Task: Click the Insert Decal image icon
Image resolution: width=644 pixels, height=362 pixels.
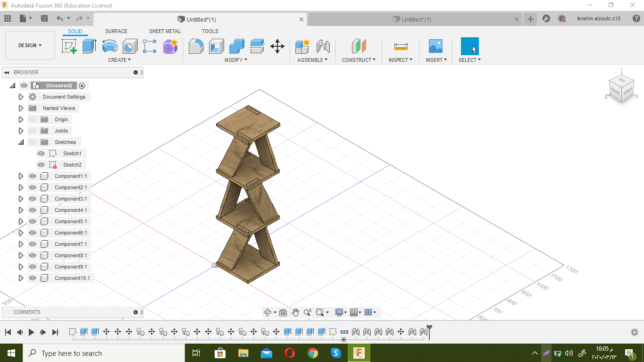Action: click(x=435, y=46)
